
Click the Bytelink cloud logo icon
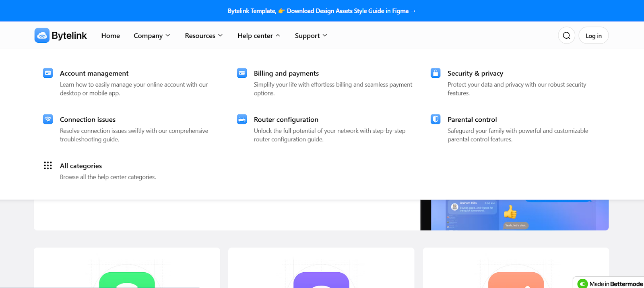[x=42, y=35]
